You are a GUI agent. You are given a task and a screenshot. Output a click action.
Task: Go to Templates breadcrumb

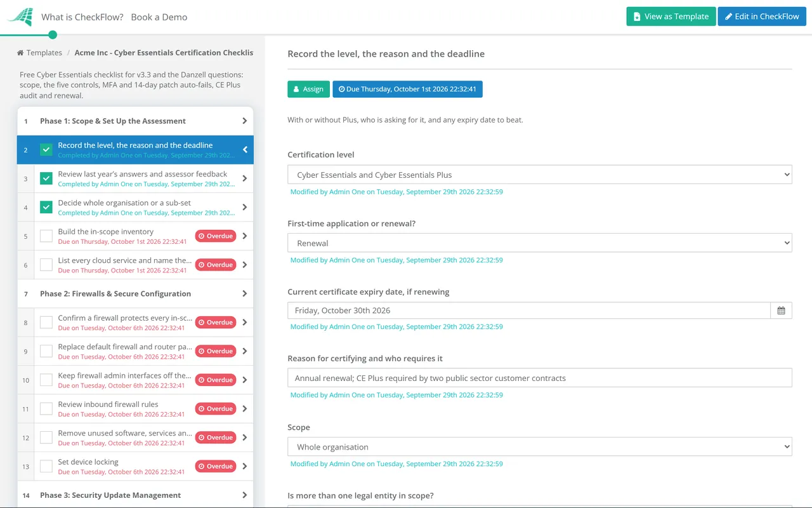44,53
